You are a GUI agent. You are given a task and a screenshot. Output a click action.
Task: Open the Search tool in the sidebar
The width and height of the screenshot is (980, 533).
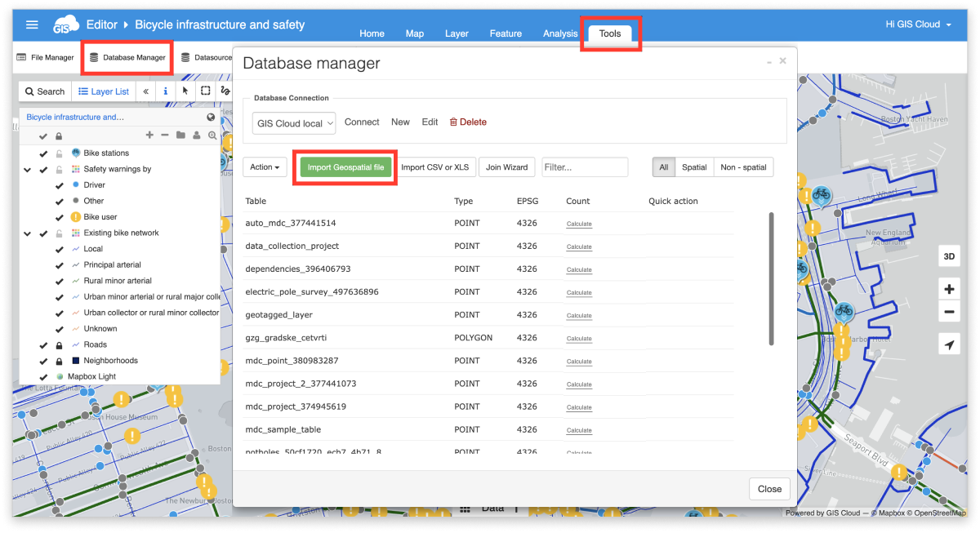[x=45, y=91]
